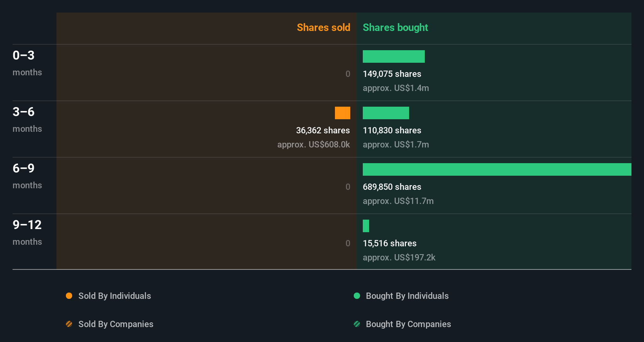Viewport: 644px width, 342px height.
Task: Click the 6–9 months row label
Action: 27,176
